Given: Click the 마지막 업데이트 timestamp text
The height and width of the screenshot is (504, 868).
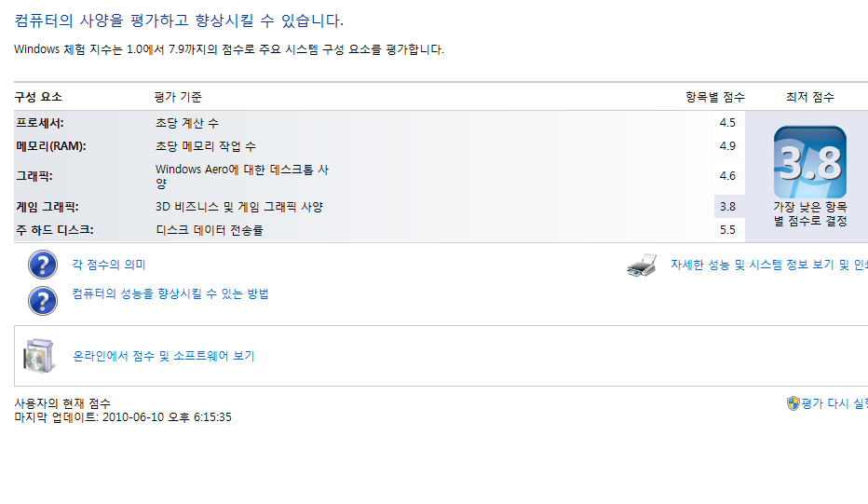Looking at the screenshot, I should click(x=123, y=417).
